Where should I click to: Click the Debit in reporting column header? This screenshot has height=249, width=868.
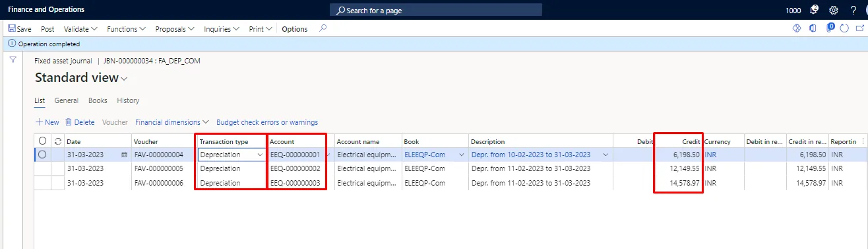765,141
